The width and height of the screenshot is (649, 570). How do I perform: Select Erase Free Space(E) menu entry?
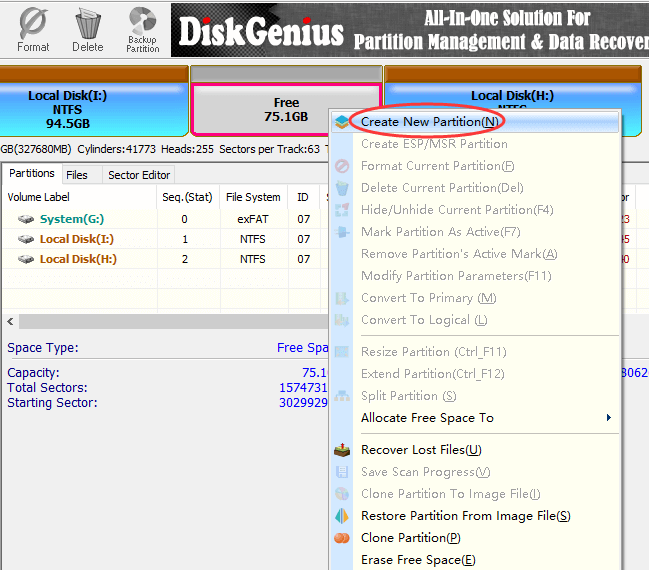[x=418, y=560]
